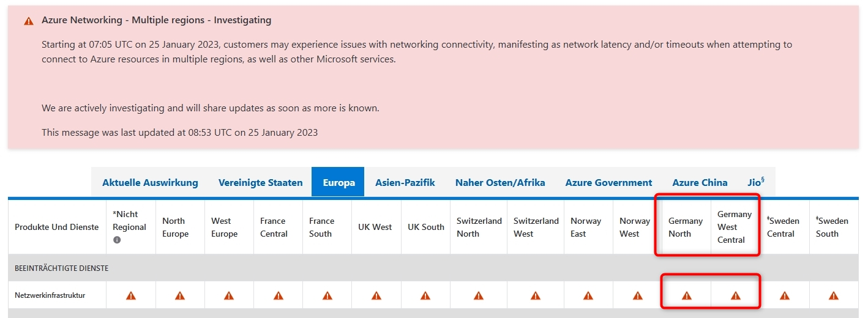Click the Germany West Central warning icon

[735, 295]
